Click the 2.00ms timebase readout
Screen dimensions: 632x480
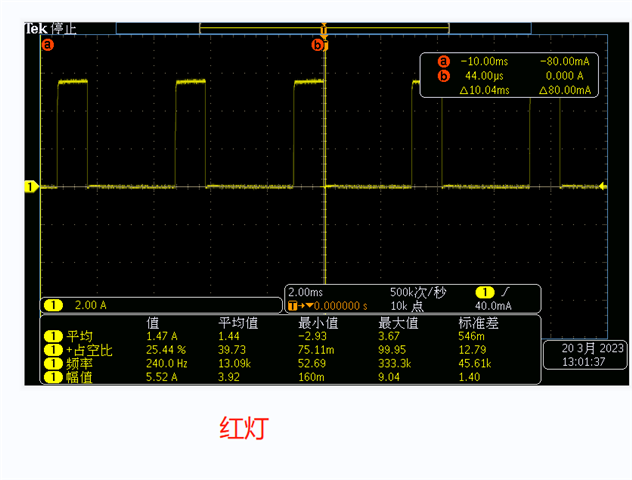click(x=306, y=292)
